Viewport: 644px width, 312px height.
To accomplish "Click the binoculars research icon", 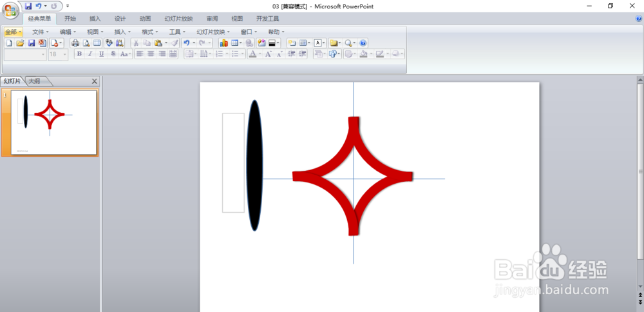I will point(120,43).
